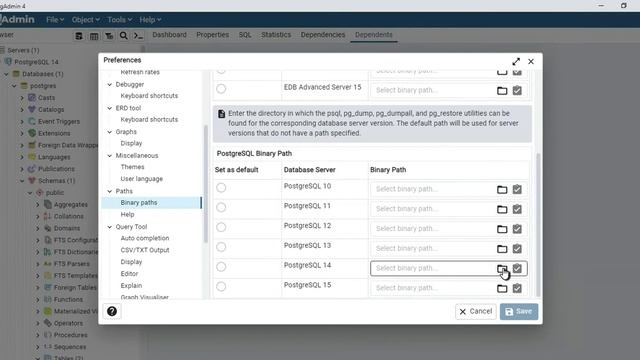640x360 pixels.
Task: Set PostgreSQL 11 as default binary path
Action: click(221, 207)
